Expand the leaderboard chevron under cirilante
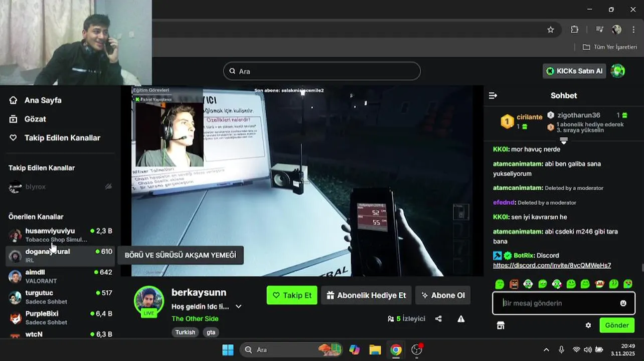644x361 pixels. point(563,141)
